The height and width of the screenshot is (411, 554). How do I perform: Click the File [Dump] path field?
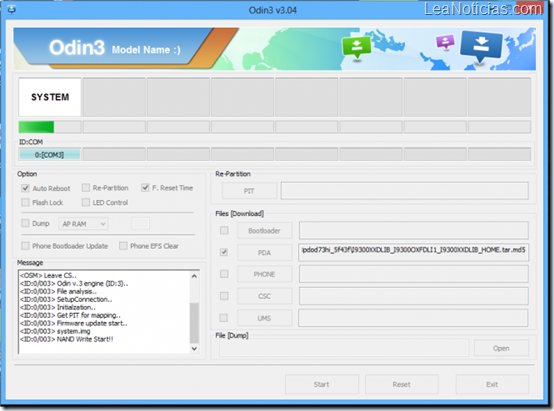click(x=344, y=348)
